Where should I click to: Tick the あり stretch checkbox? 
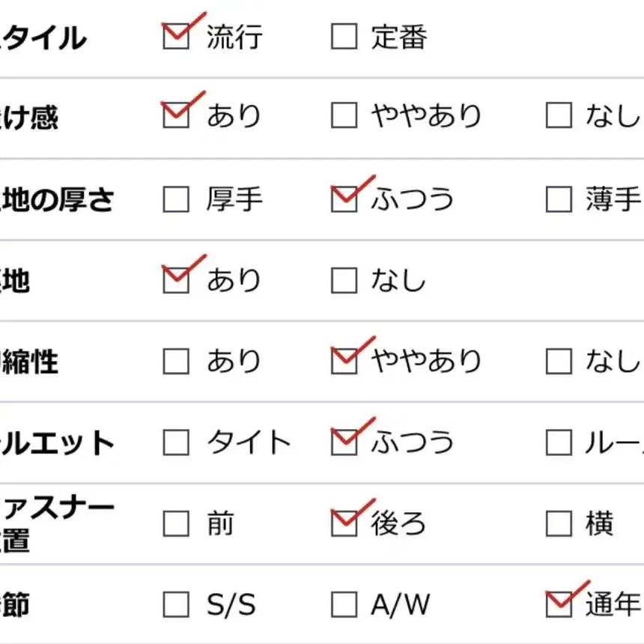(x=176, y=362)
